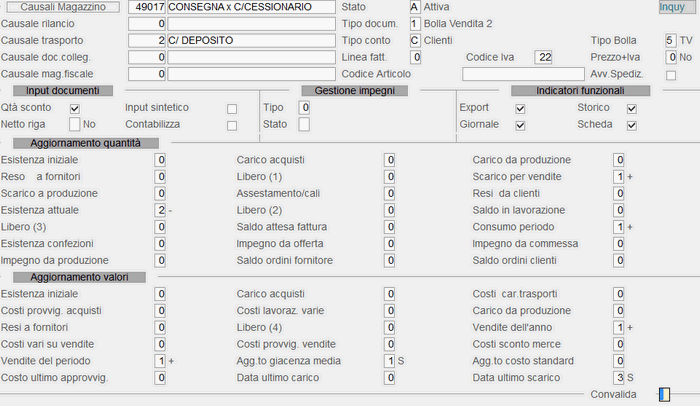Click the description field CONSEGNA x C/CESSIONARIO

point(251,7)
